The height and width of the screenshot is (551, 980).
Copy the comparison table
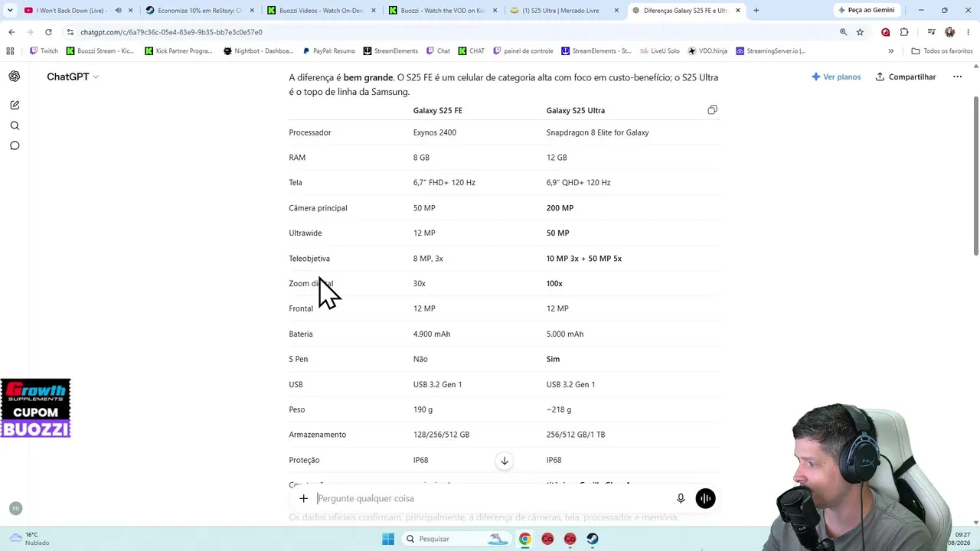(x=712, y=110)
